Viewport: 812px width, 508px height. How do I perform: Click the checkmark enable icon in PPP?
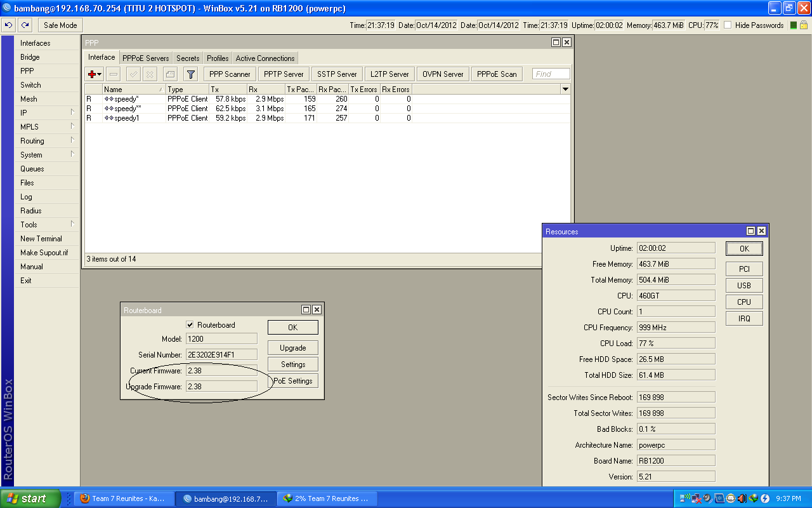click(x=133, y=74)
